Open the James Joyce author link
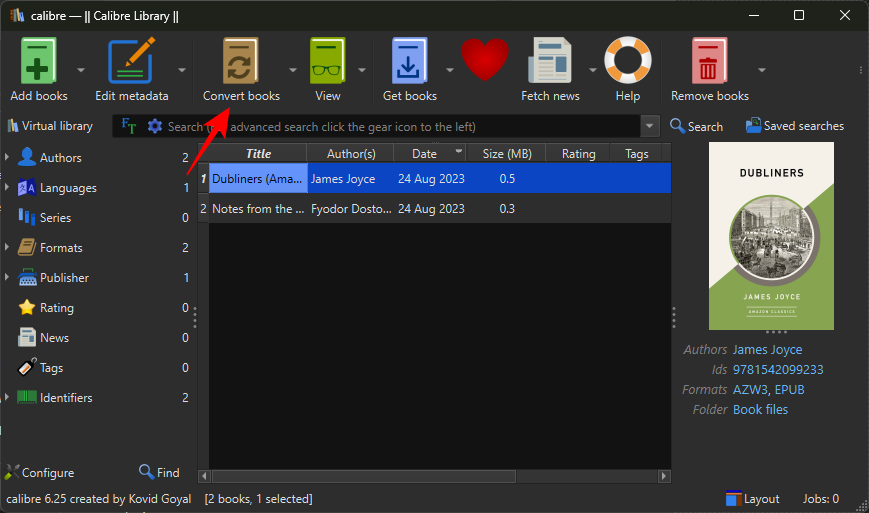The image size is (869, 513). tap(767, 350)
